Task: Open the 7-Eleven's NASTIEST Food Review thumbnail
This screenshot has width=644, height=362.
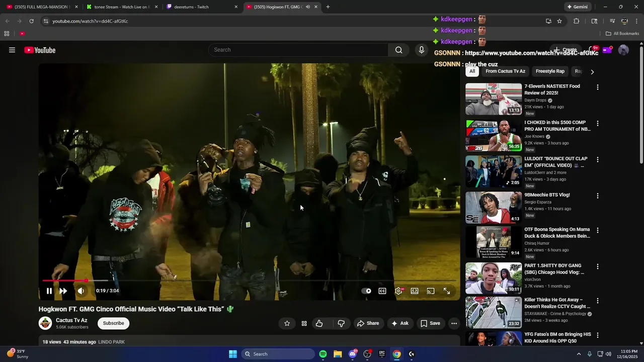Action: click(x=494, y=99)
